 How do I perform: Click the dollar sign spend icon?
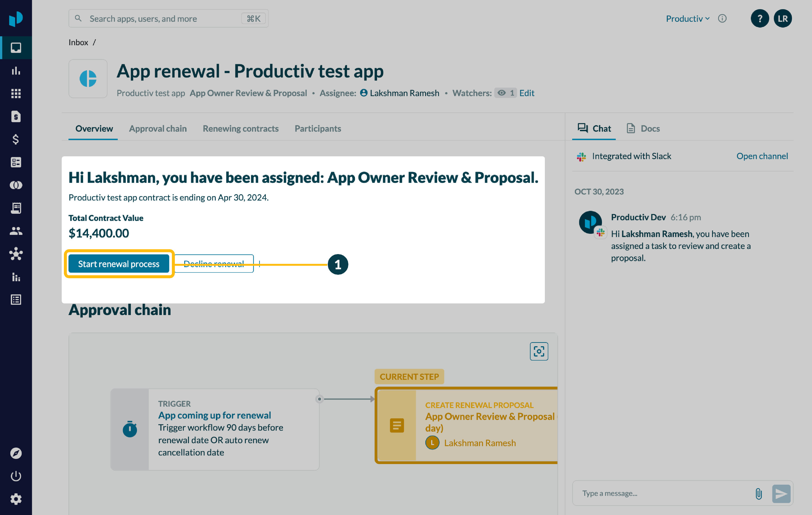click(x=16, y=139)
